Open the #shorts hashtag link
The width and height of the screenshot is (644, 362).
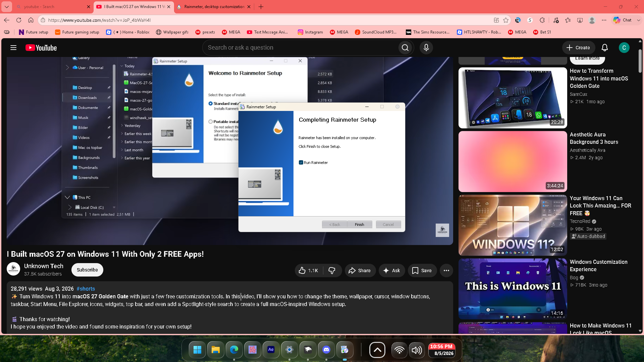(86, 289)
